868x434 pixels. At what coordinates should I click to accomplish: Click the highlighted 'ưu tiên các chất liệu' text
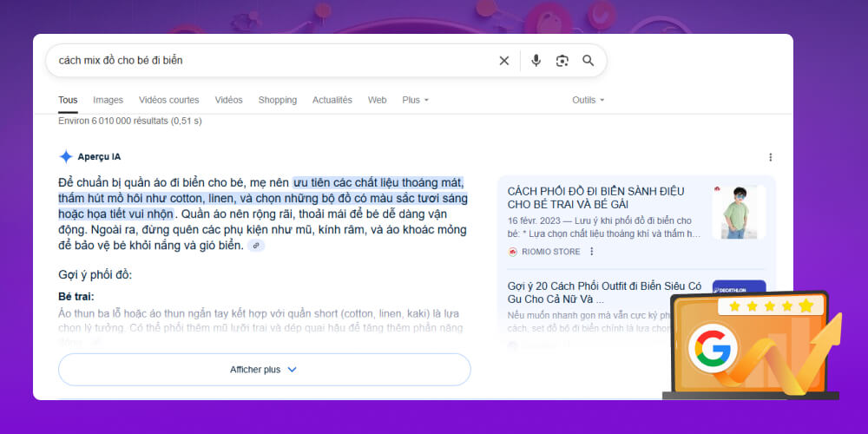378,182
